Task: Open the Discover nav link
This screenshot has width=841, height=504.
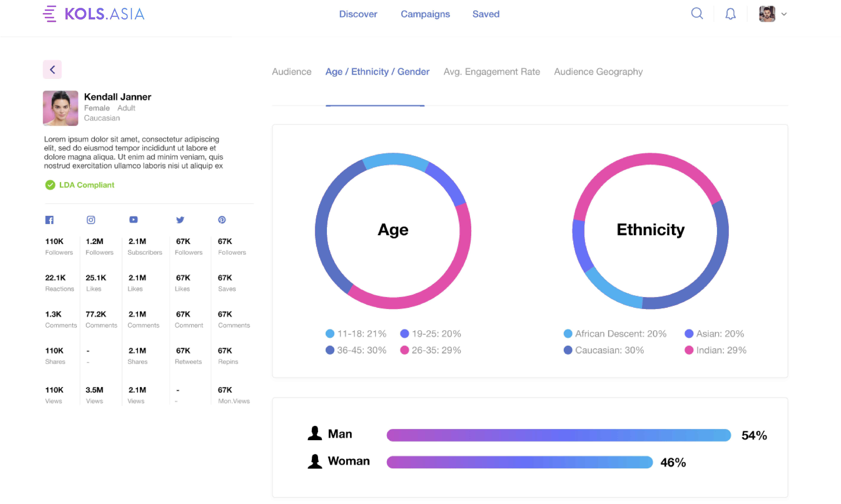Action: coord(358,14)
